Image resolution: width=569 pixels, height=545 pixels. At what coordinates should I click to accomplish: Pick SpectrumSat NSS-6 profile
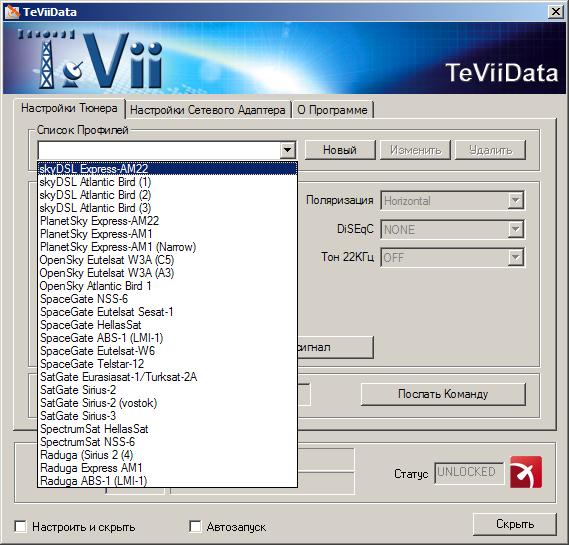(167, 442)
